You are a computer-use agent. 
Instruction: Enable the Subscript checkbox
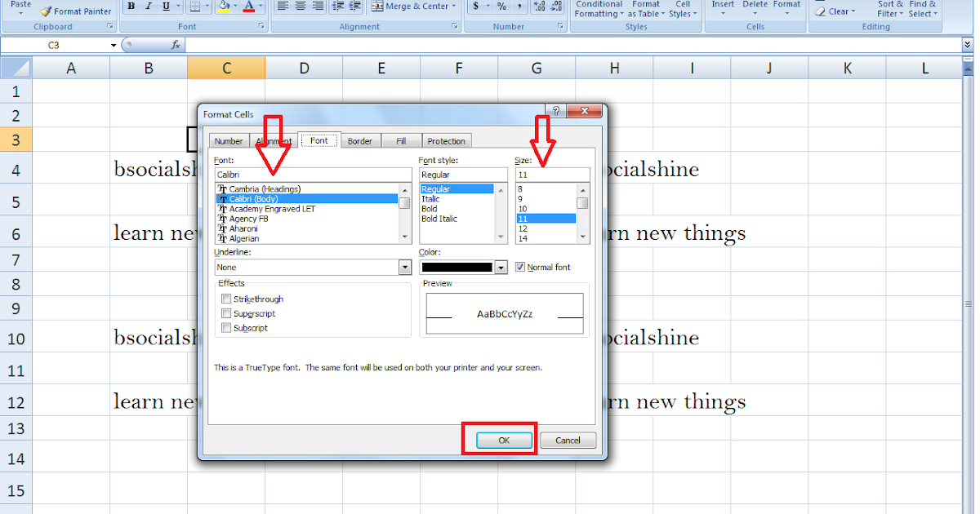point(226,328)
